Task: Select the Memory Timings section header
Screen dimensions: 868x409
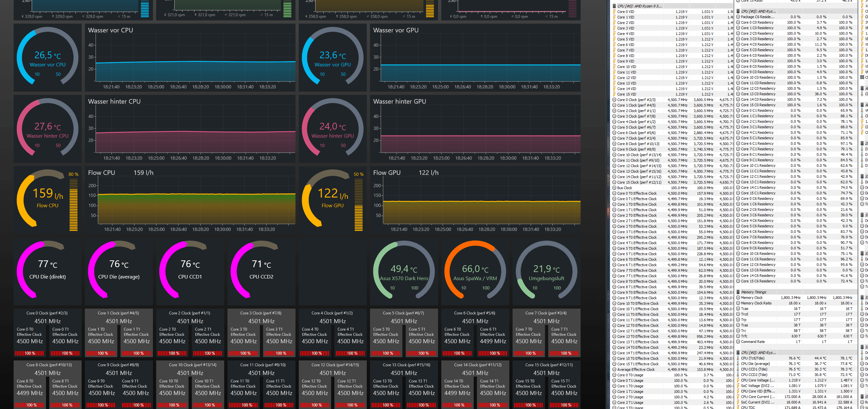Action: tap(753, 292)
